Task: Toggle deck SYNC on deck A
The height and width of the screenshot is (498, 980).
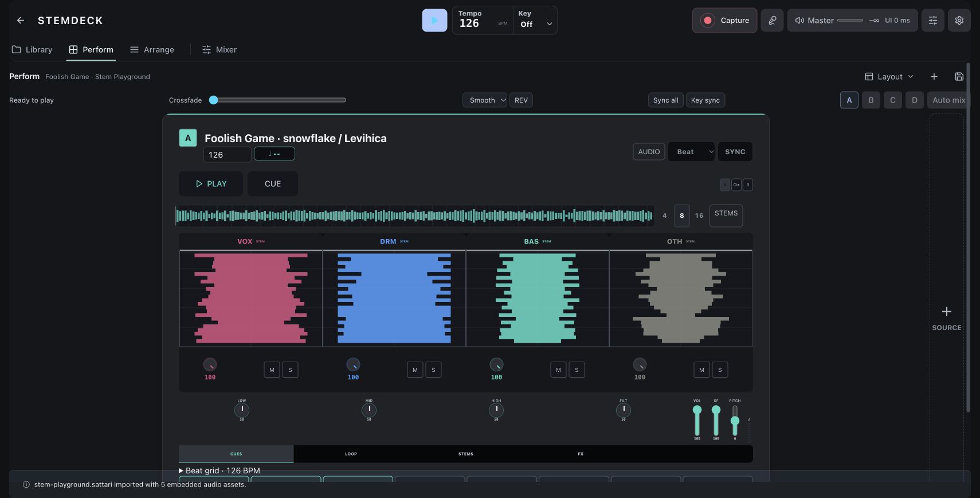Action: coord(735,152)
